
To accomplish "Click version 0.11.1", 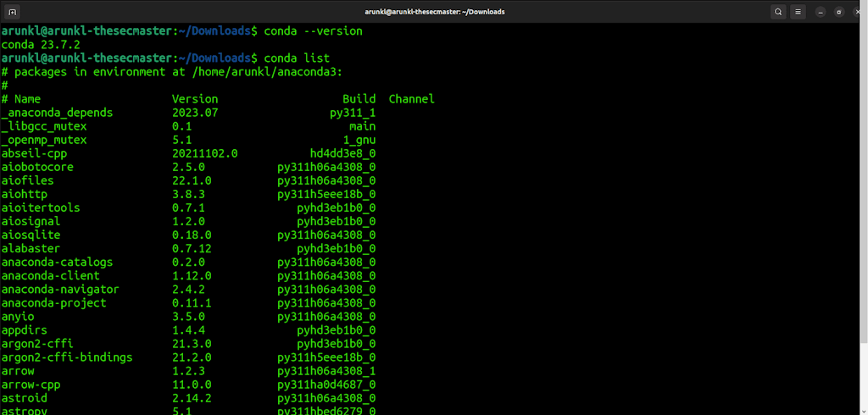I will [x=192, y=302].
